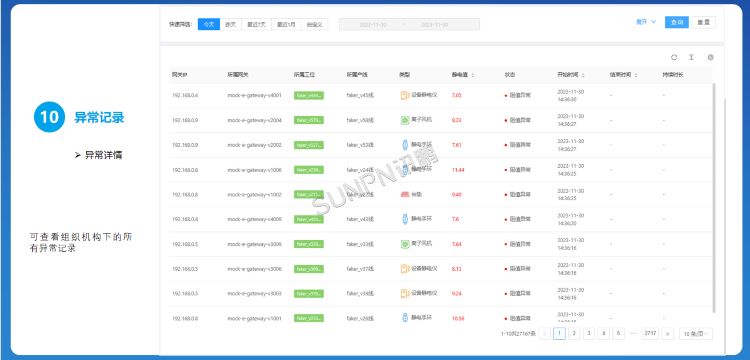Click the end date input field

(434, 24)
